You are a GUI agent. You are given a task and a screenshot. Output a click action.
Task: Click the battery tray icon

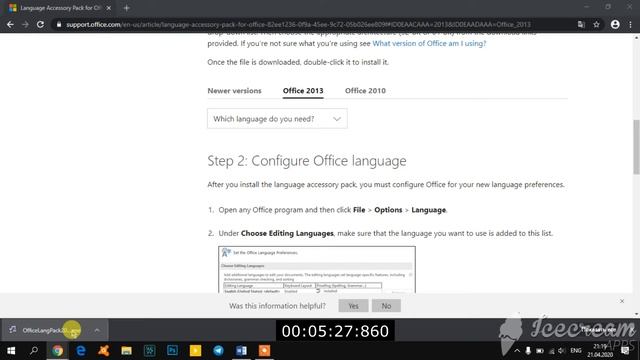(x=540, y=351)
